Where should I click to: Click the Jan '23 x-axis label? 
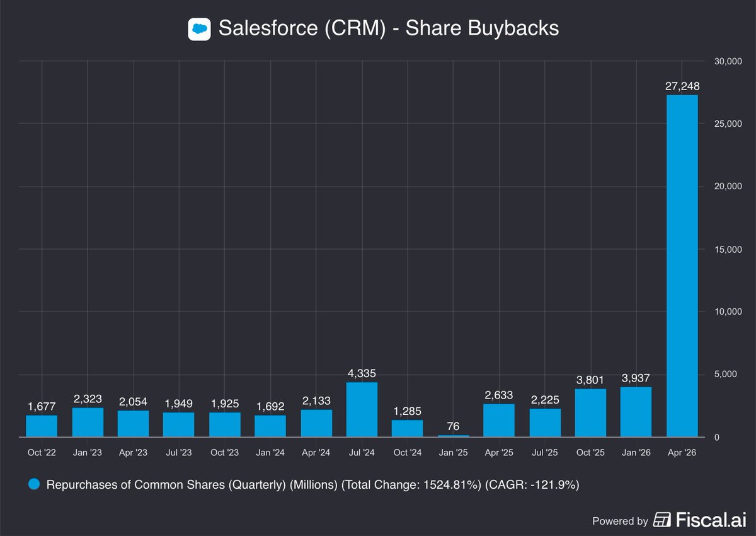88,453
